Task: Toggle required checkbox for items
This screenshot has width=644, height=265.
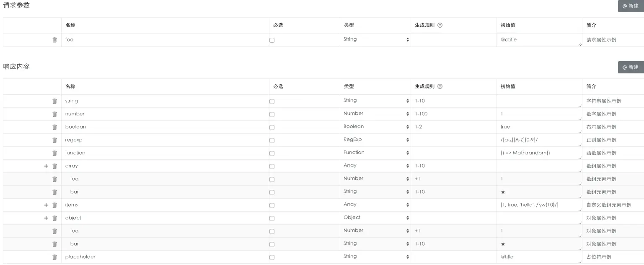Action: coord(272,205)
